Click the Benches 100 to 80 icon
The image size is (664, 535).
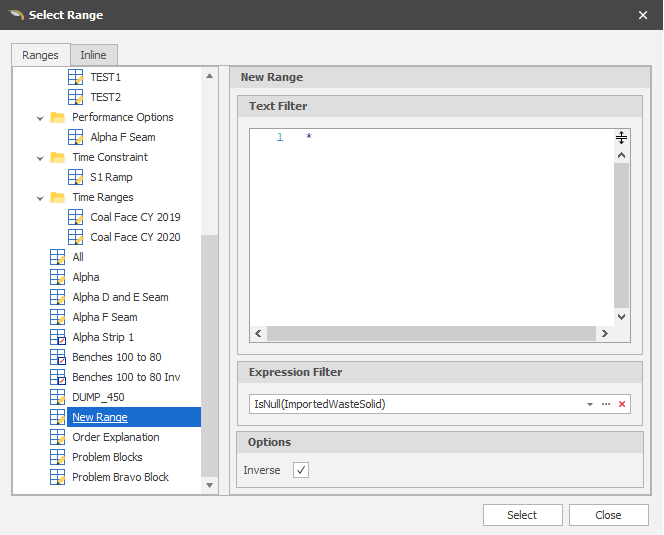tap(58, 357)
